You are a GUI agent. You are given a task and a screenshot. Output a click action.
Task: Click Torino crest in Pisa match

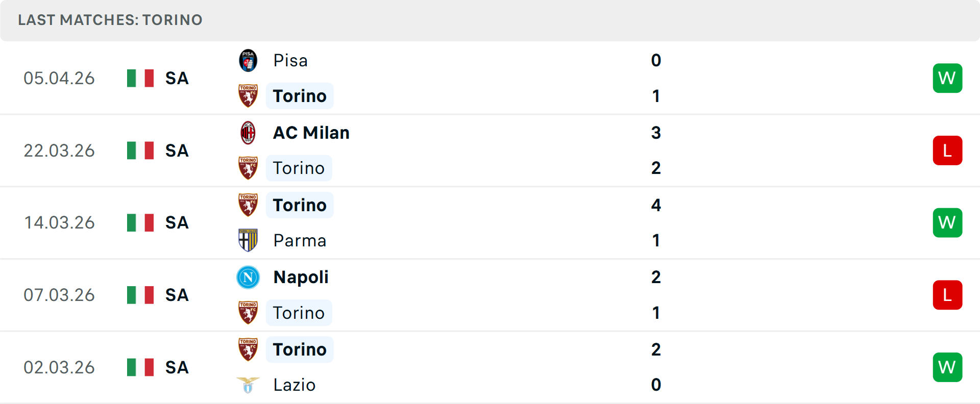pyautogui.click(x=248, y=96)
